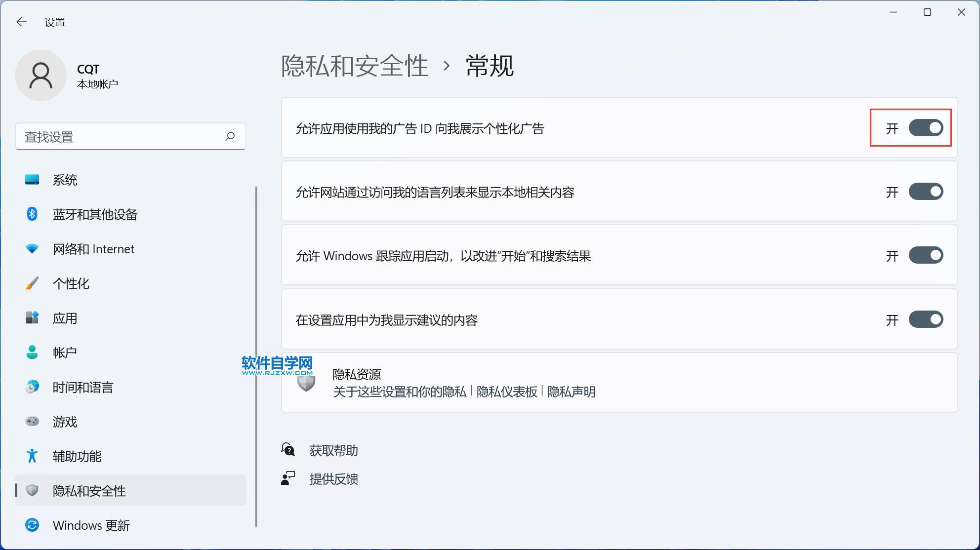Screen dimensions: 980x550
Task: Click the CQT user avatar
Action: click(41, 76)
